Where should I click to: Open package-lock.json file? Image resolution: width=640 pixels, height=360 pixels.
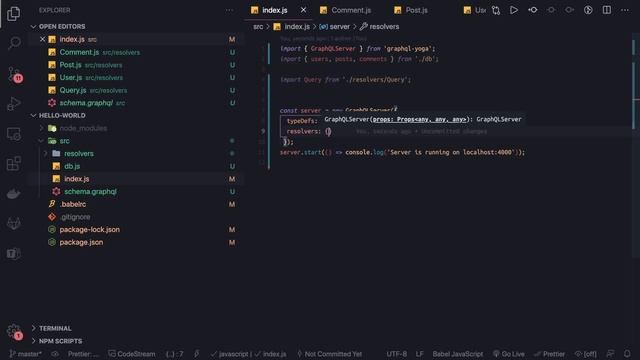coord(90,229)
